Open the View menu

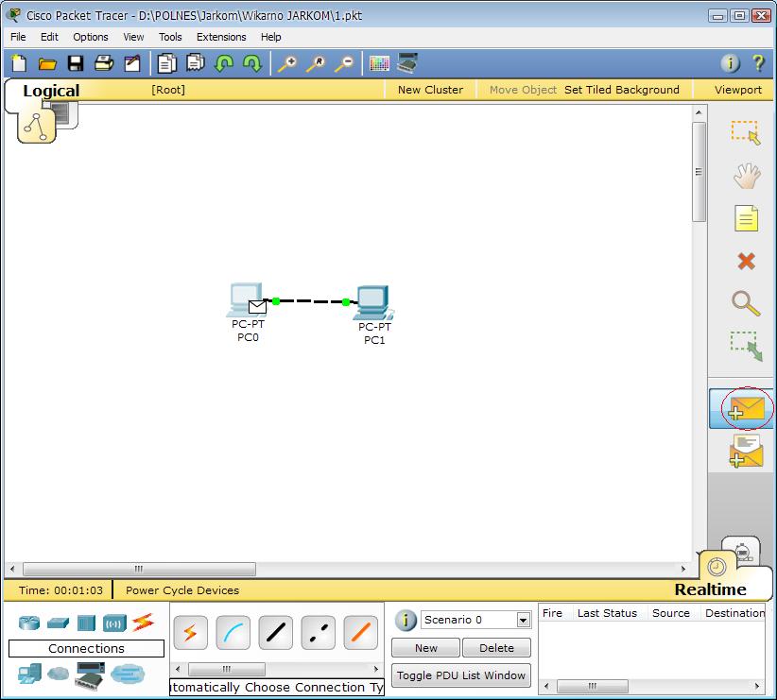133,37
